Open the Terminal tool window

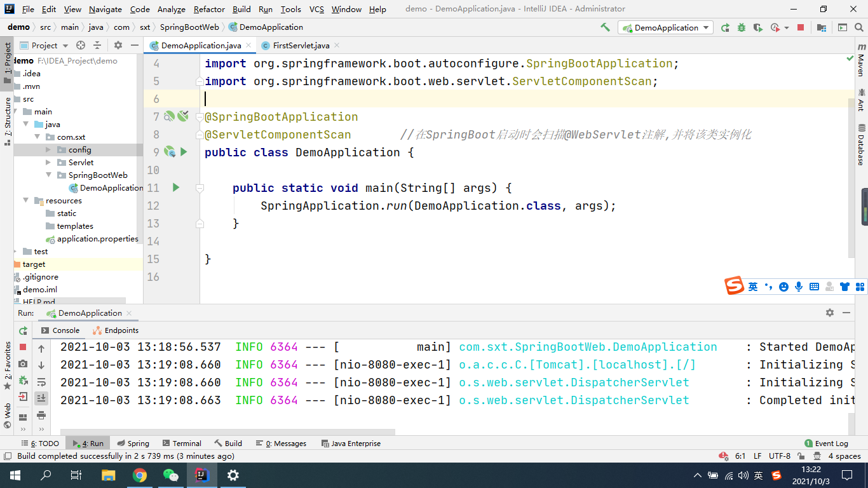[x=182, y=444]
